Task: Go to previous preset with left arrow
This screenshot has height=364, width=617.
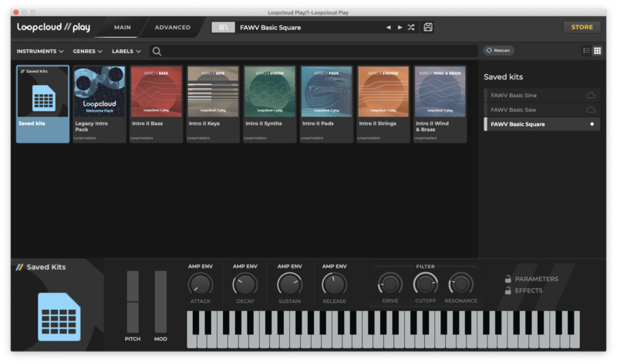Action: (x=389, y=28)
